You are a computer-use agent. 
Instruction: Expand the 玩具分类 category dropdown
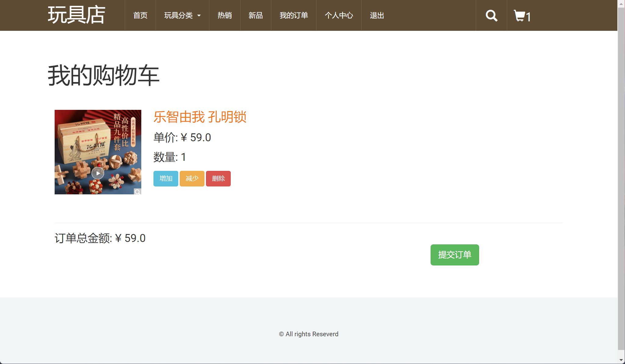182,15
